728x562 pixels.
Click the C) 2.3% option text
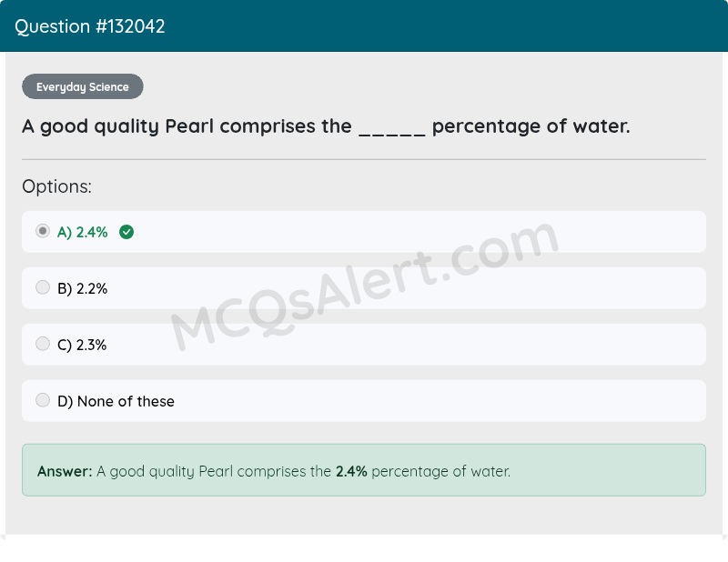click(82, 345)
